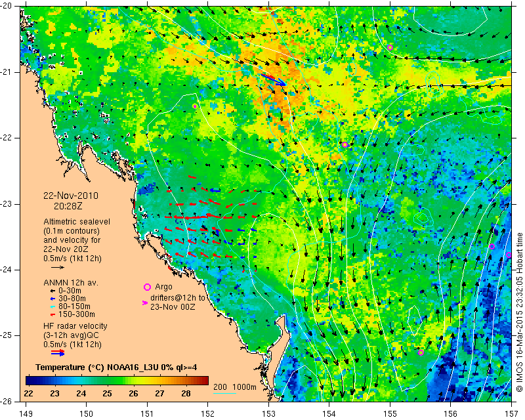Viewport: 525px width, 420px height.
Task: Click the thin black altimetric velocity reference arrow
Action: (58, 267)
